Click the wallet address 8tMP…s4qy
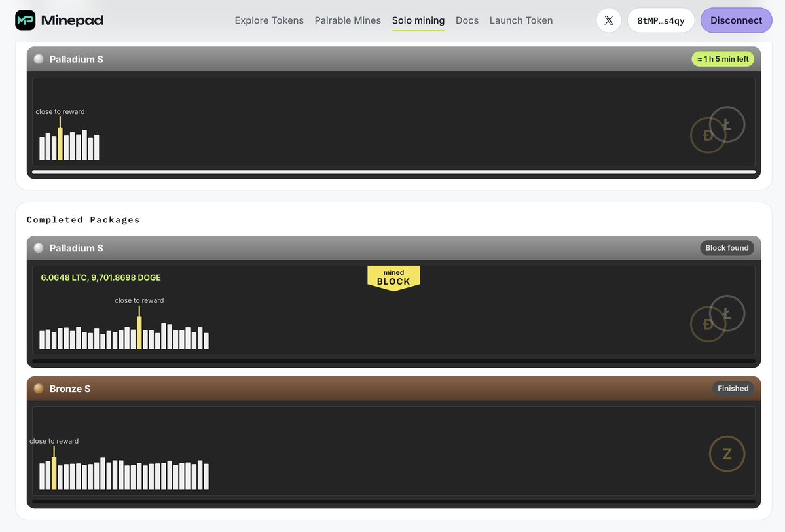Viewport: 785px width, 532px height. [x=661, y=20]
